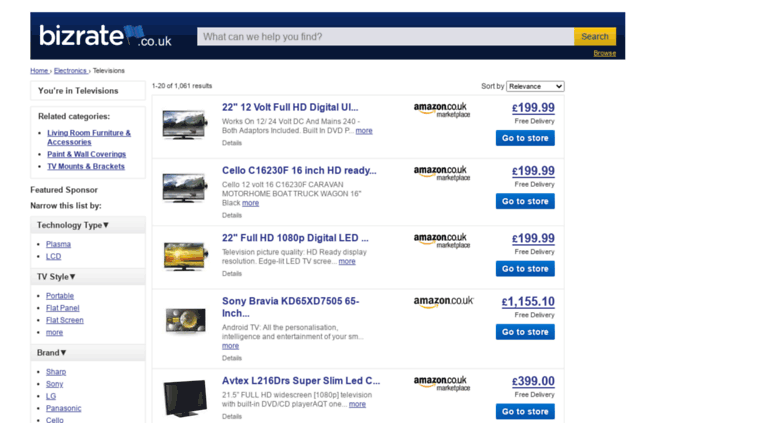777x423 pixels.
Task: Open the Sort by Relevance dropdown
Action: tap(535, 86)
